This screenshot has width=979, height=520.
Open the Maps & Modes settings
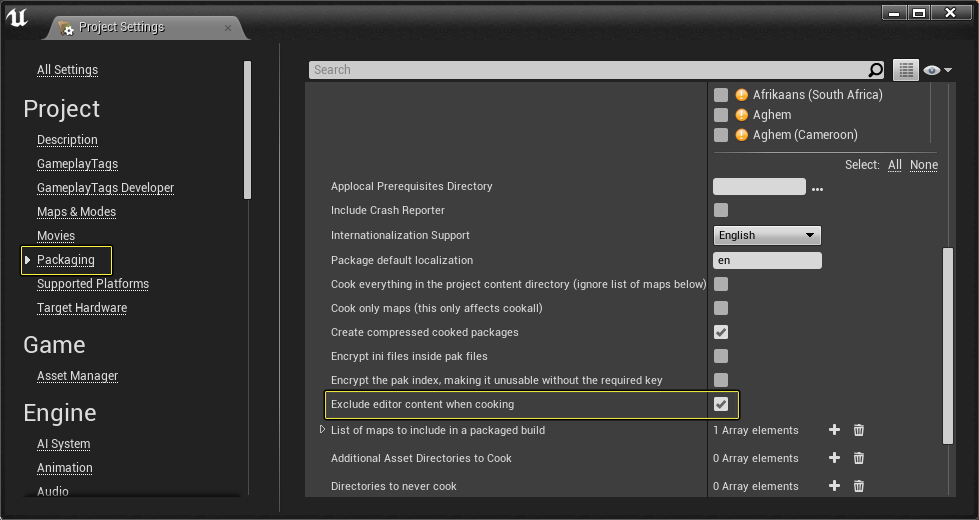click(76, 212)
